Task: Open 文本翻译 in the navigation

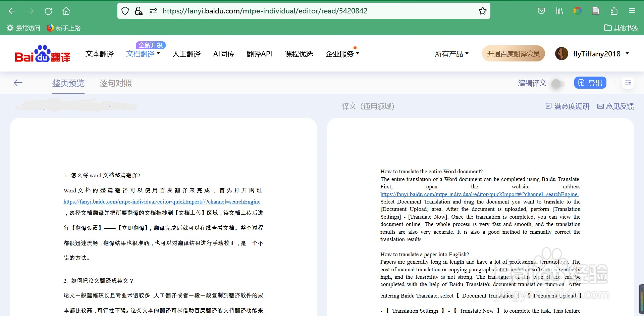Action: 100,54
